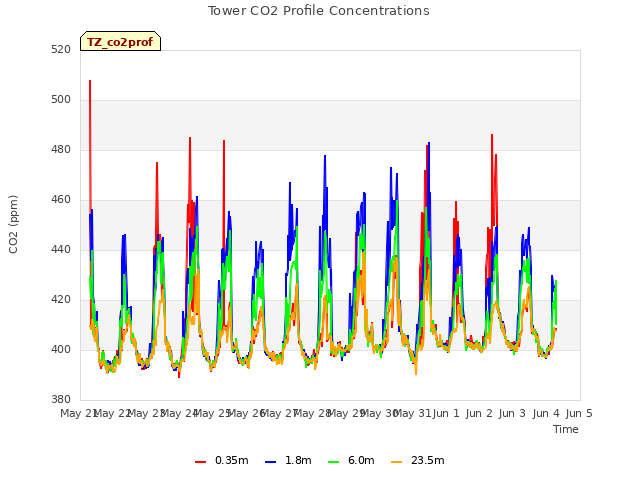Toggle the 23.5m legend entry

point(418,460)
